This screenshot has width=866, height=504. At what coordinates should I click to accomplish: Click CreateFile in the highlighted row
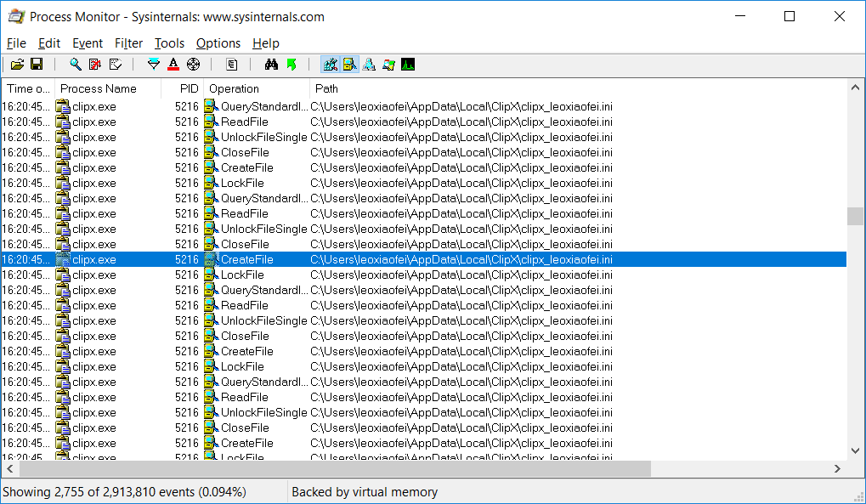click(246, 260)
